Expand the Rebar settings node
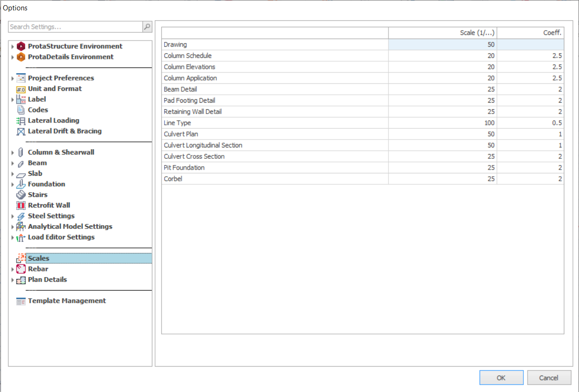Image resolution: width=579 pixels, height=392 pixels. point(13,269)
